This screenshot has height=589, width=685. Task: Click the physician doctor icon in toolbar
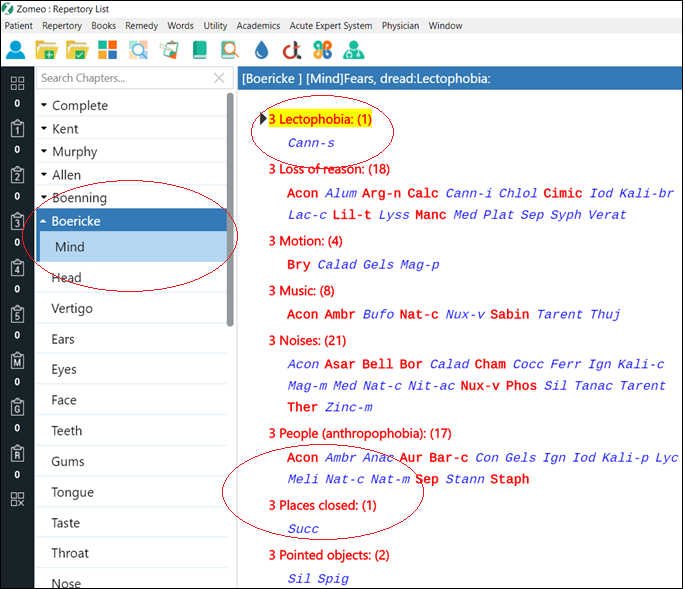(353, 49)
